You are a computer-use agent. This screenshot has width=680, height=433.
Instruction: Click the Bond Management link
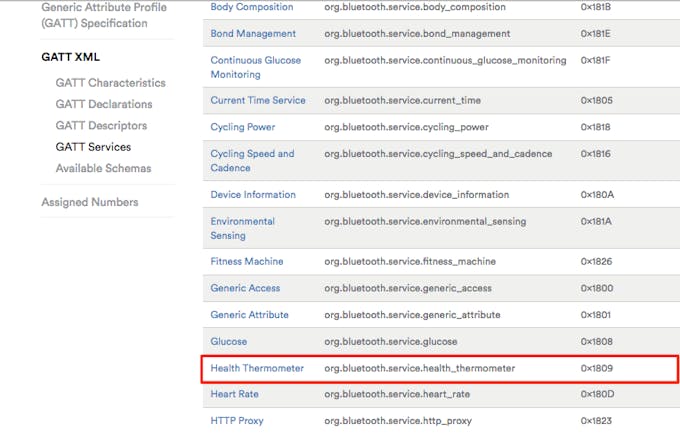tap(253, 33)
